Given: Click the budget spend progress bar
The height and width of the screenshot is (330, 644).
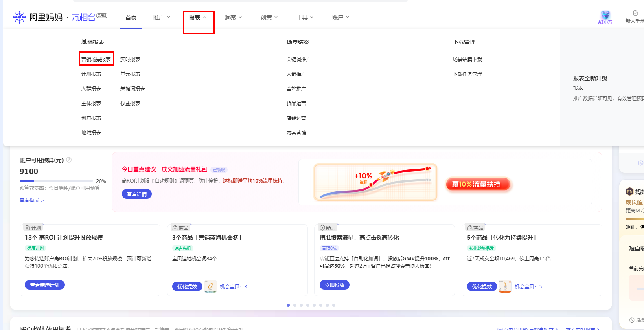Looking at the screenshot, I should click(56, 181).
